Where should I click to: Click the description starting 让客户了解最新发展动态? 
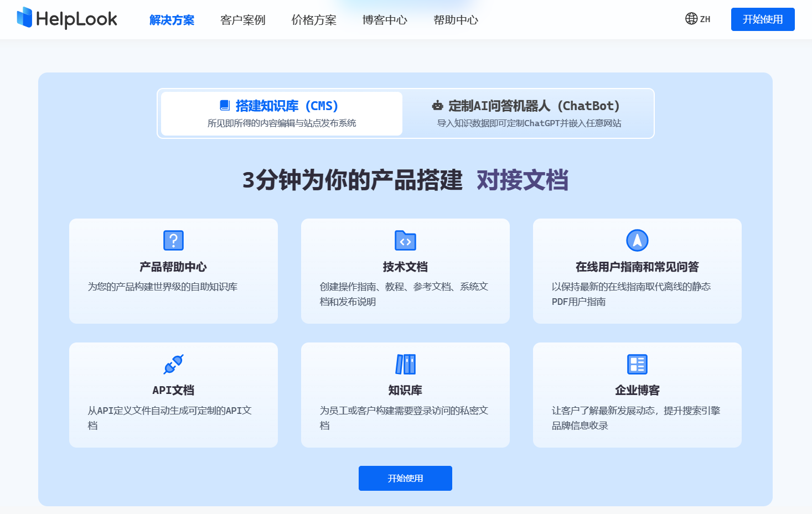click(x=636, y=418)
